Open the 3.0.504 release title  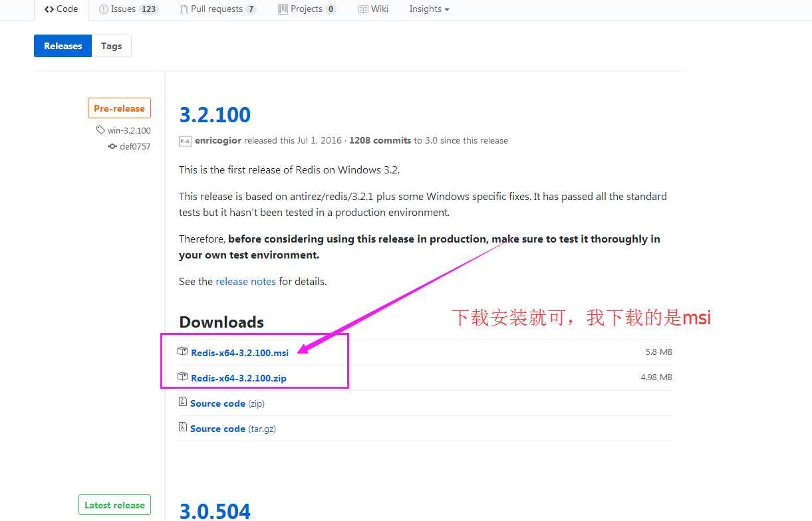215,510
